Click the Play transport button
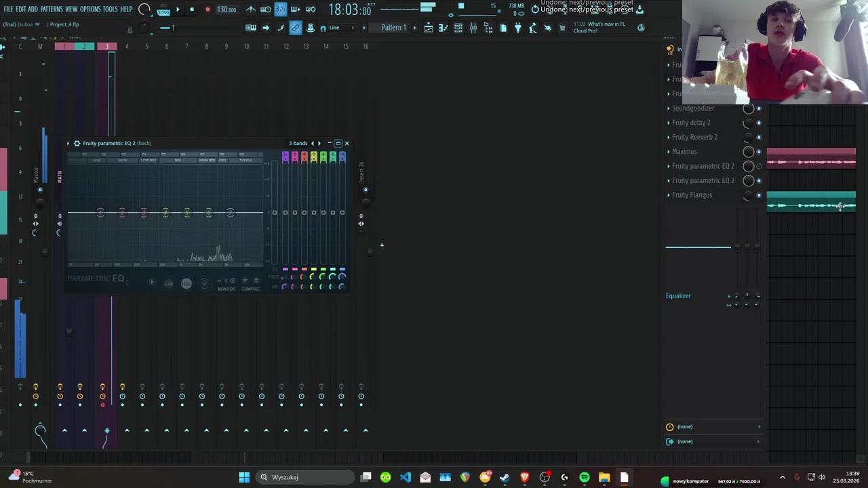This screenshot has height=488, width=868. pos(178,9)
